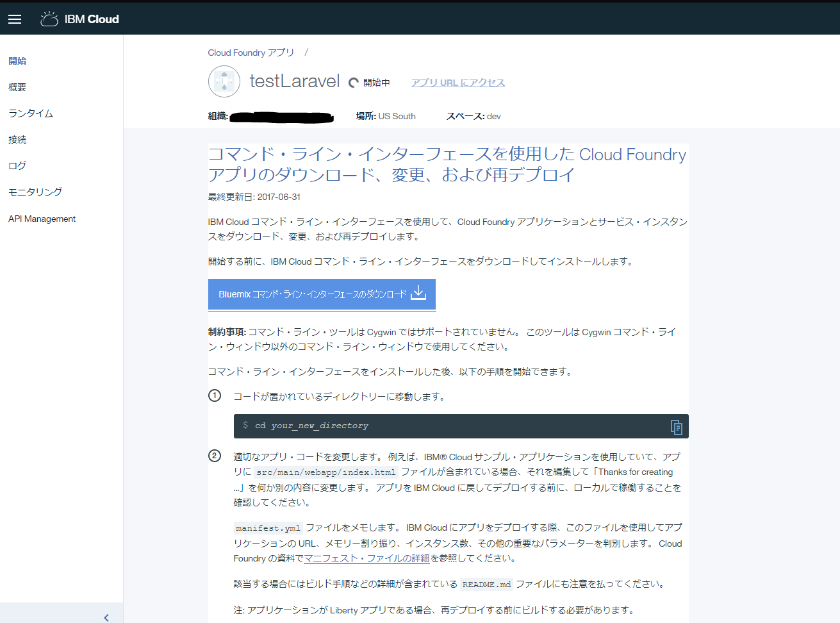
Task: Click the IBM Cloud sun-cloud logo icon
Action: [49, 19]
